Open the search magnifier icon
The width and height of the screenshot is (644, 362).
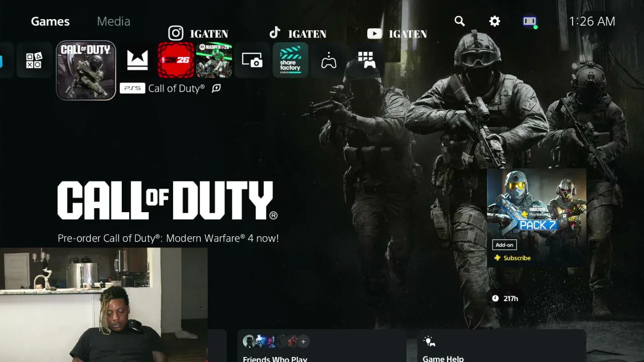[459, 21]
